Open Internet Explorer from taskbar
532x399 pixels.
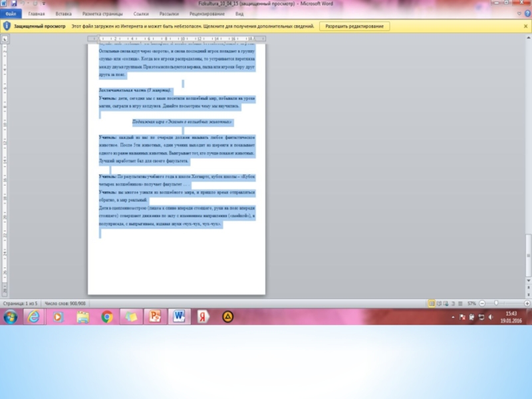coord(34,317)
